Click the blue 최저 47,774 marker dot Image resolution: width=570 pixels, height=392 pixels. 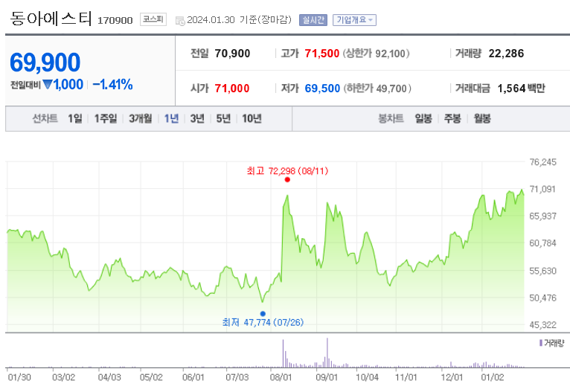(263, 314)
